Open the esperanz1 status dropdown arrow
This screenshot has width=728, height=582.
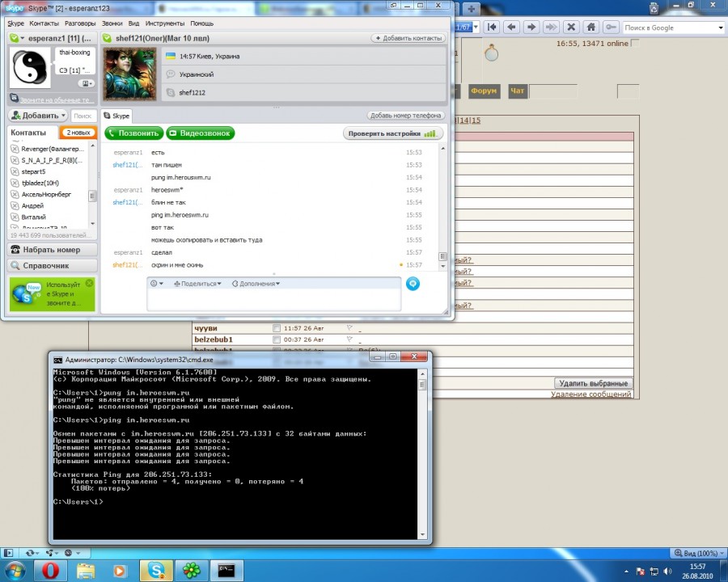pyautogui.click(x=22, y=38)
